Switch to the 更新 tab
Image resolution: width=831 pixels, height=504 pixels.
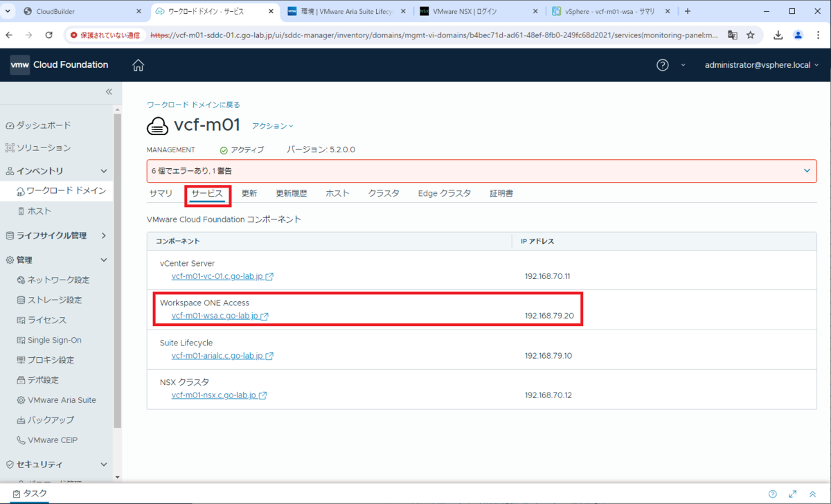pyautogui.click(x=249, y=194)
